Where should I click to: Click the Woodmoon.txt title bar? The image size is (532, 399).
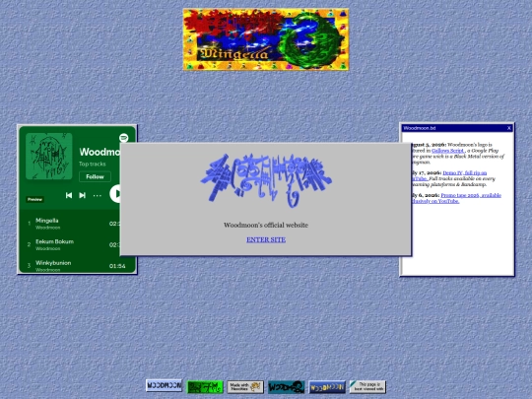tap(457, 128)
